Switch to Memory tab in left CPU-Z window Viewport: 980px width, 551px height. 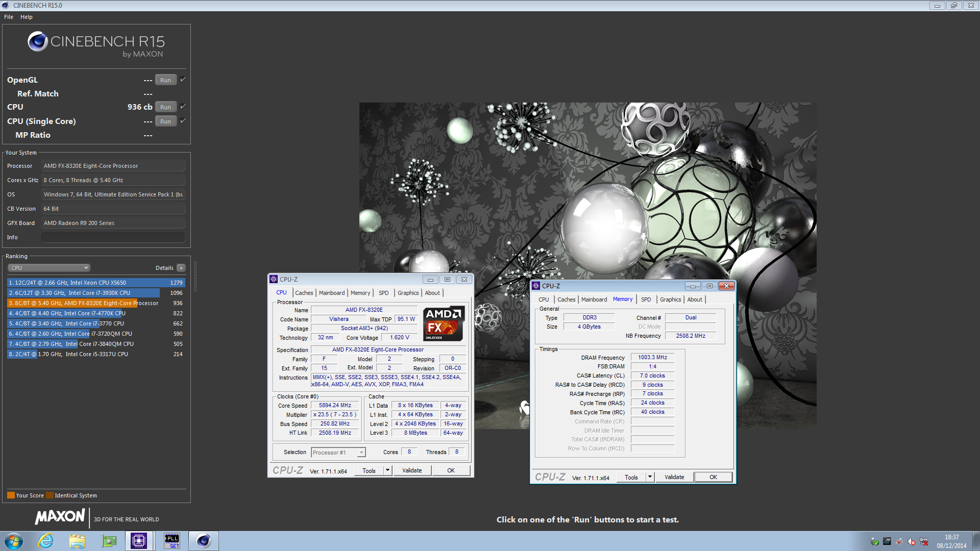pyautogui.click(x=360, y=293)
